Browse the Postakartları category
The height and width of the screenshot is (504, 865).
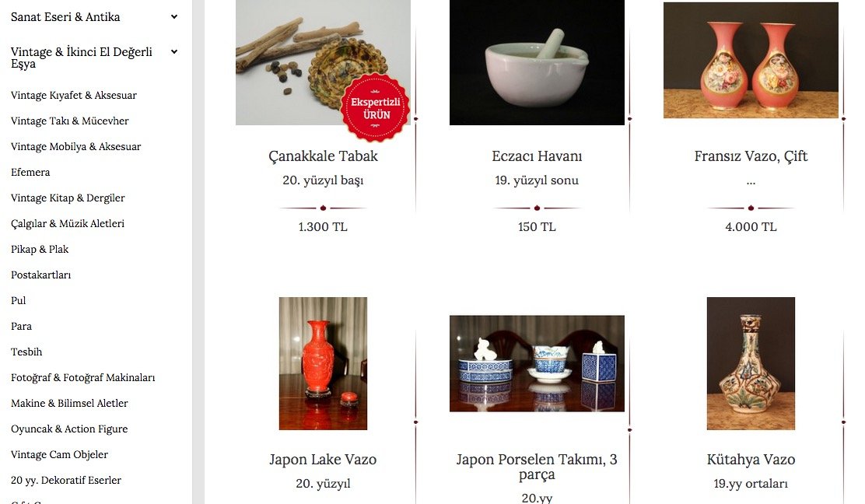point(40,275)
